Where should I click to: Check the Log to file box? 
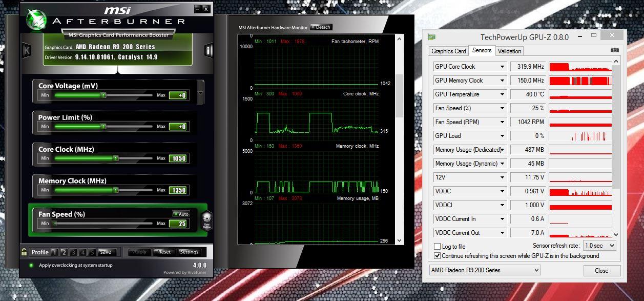pos(437,247)
